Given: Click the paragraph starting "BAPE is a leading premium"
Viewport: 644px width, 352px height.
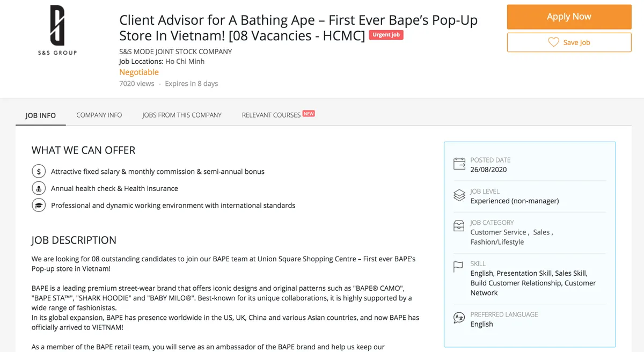Looking at the screenshot, I should pyautogui.click(x=222, y=298).
